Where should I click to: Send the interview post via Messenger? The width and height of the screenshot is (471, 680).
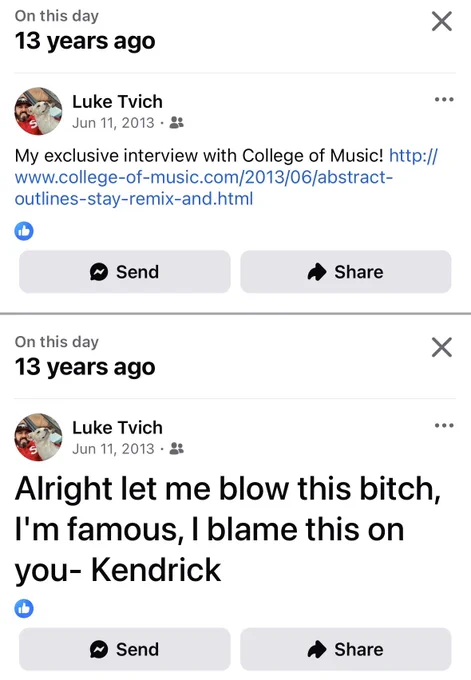click(x=124, y=272)
